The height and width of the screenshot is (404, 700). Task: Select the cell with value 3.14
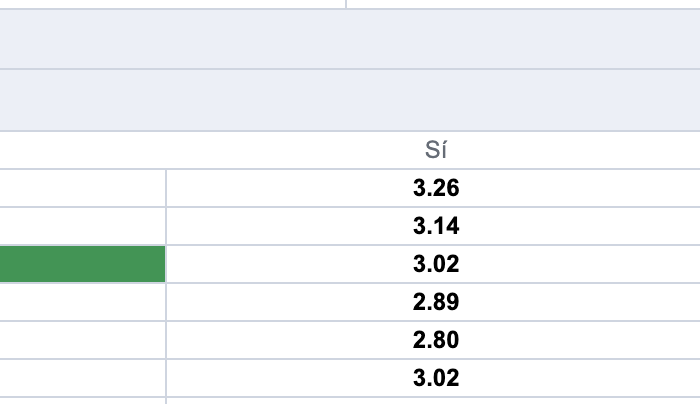(x=435, y=226)
